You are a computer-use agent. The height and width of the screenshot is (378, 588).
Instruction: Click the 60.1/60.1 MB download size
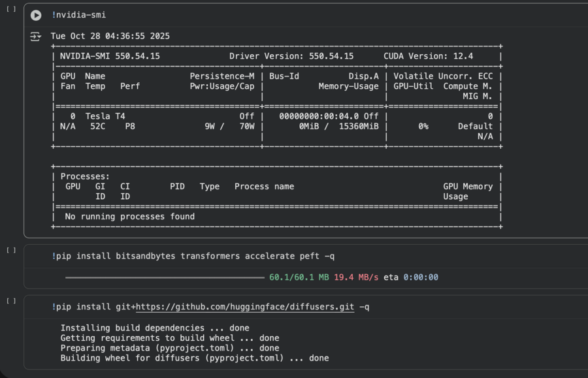tap(299, 277)
